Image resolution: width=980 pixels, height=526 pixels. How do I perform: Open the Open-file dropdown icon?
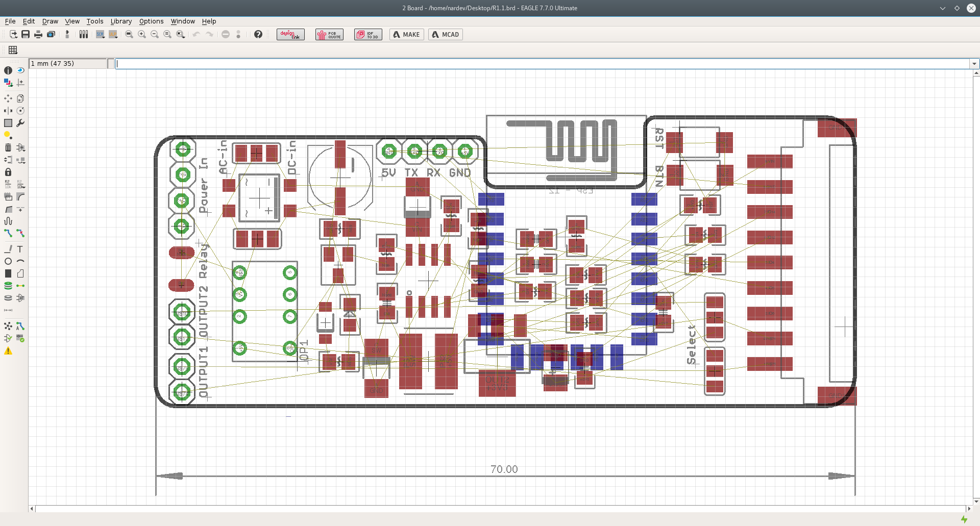pyautogui.click(x=13, y=34)
